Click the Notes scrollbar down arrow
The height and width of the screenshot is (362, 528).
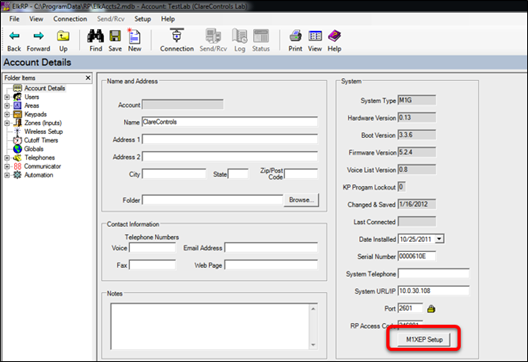[x=313, y=345]
